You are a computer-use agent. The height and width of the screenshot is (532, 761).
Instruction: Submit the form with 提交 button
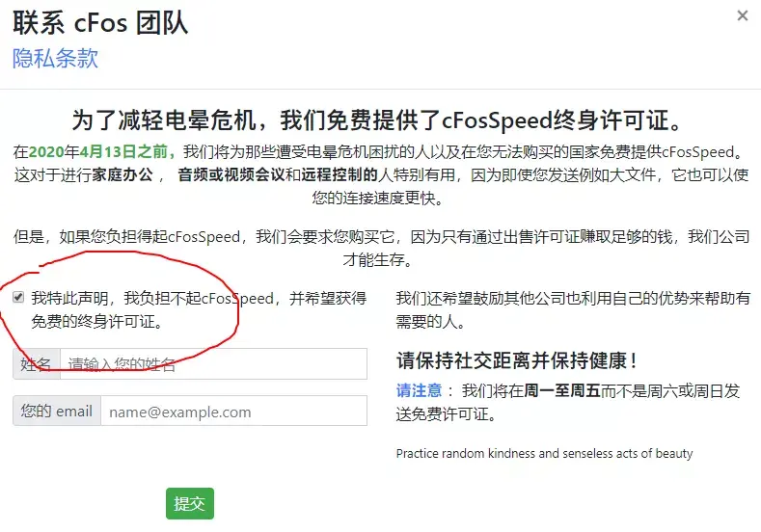click(x=190, y=503)
